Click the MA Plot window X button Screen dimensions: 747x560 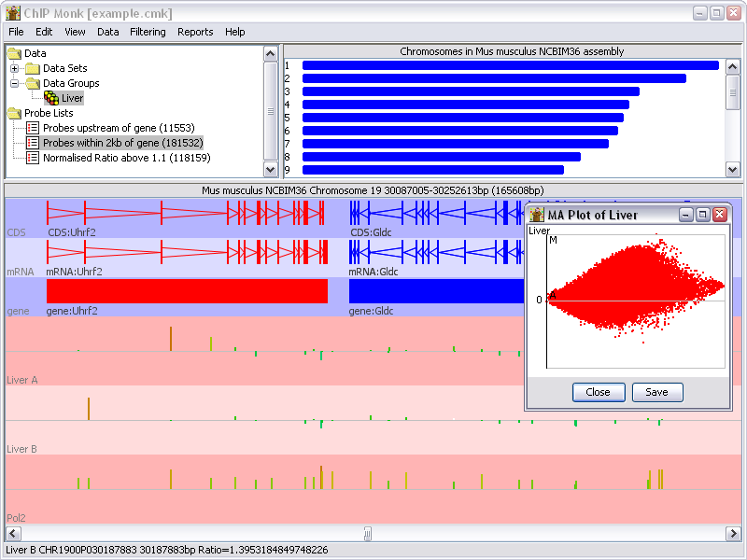(720, 216)
